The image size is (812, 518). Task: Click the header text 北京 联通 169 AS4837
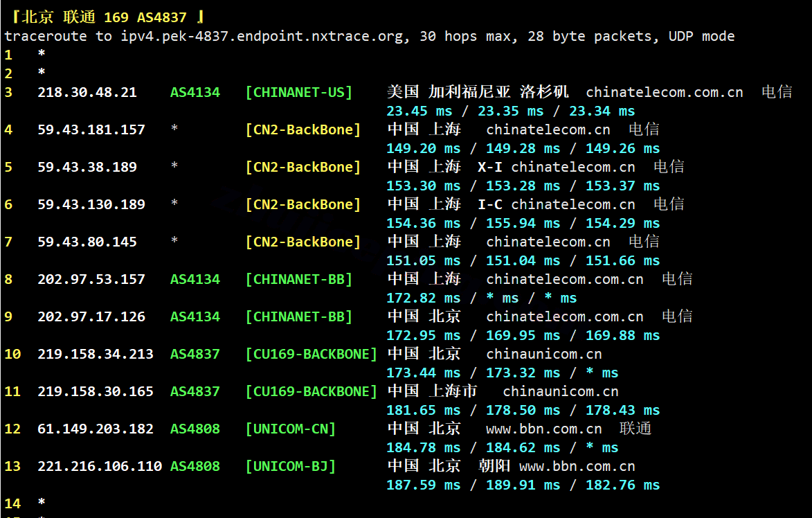tap(104, 17)
